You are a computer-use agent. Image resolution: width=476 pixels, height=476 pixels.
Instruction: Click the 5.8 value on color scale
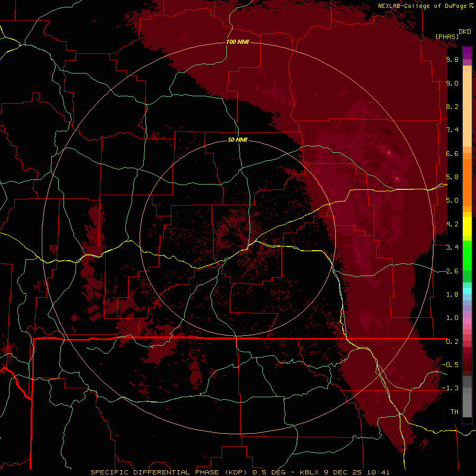(452, 177)
